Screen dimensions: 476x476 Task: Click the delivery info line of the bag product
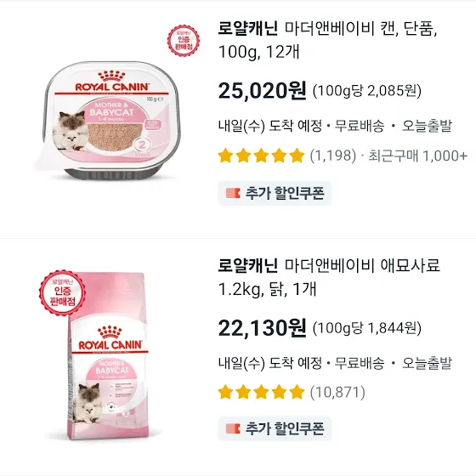click(335, 363)
